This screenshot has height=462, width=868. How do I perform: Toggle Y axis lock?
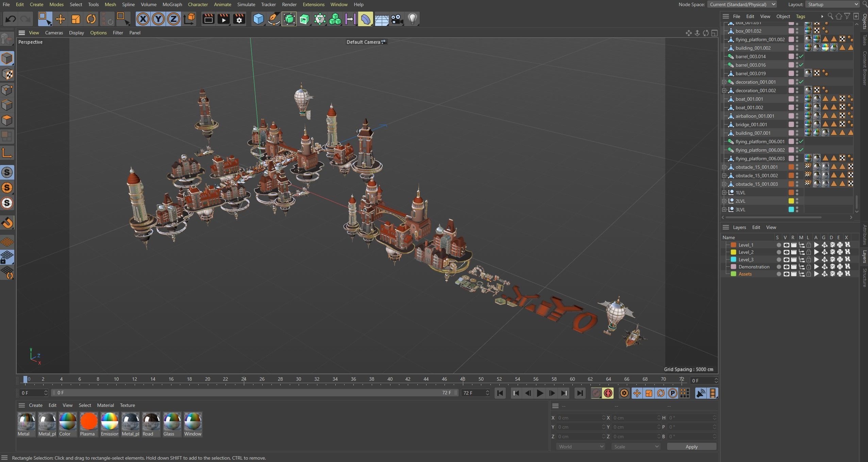point(158,19)
